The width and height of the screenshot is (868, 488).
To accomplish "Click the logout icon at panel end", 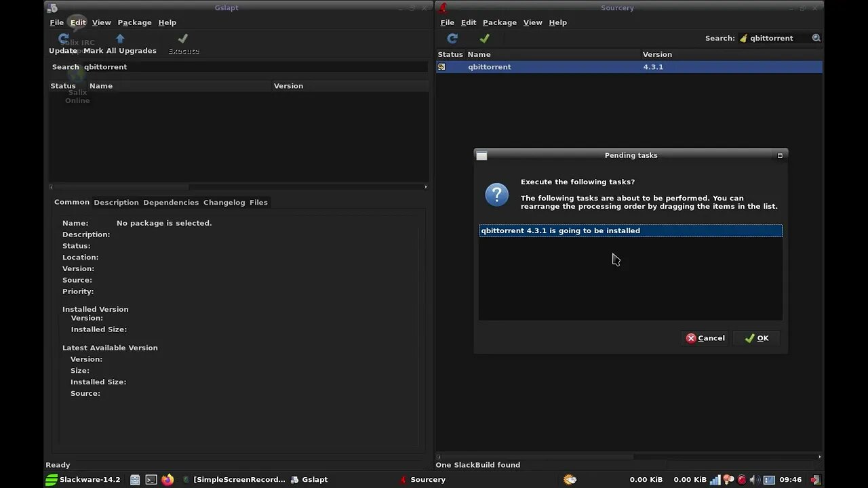I will 816,480.
